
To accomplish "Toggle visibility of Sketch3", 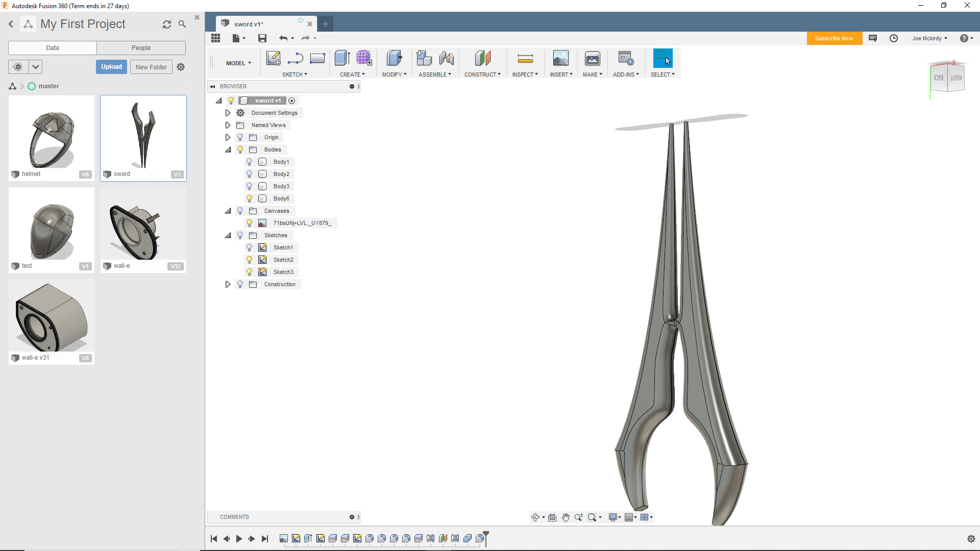I will coord(250,272).
